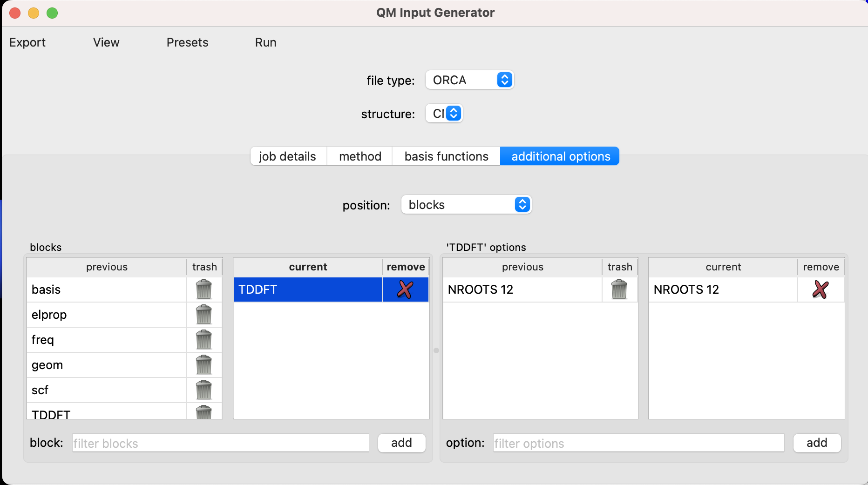Select NROOTS 12 in previous options list

[x=522, y=290]
